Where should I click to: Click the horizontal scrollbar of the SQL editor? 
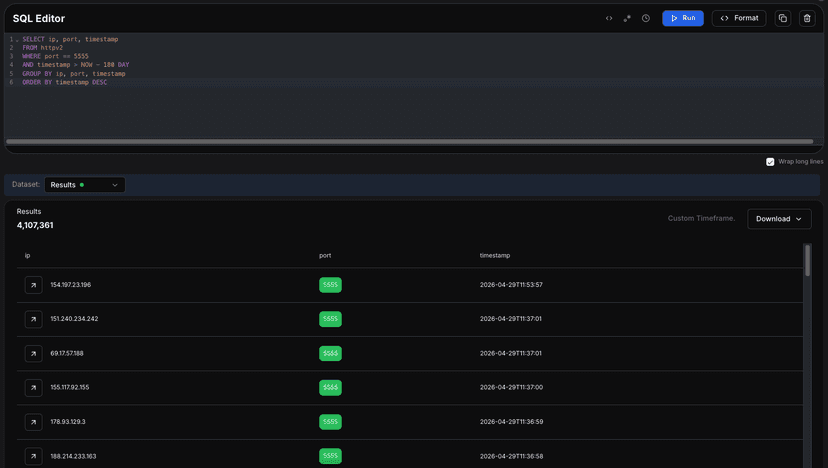[409, 142]
